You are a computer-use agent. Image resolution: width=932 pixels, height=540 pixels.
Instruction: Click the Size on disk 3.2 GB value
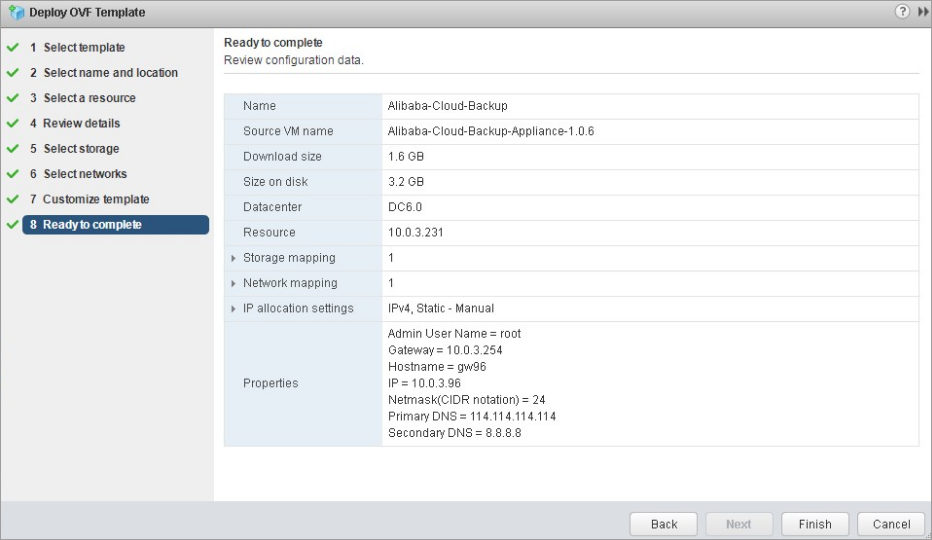[406, 182]
